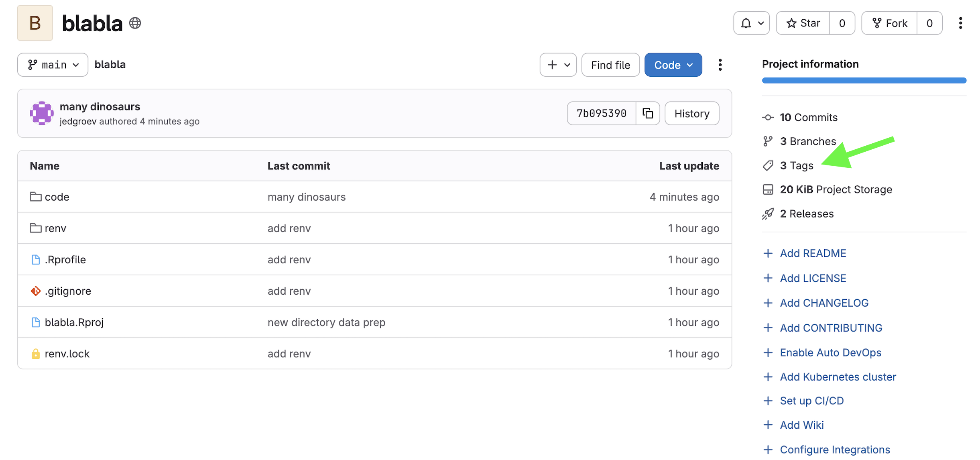Open the renv.lock file
The height and width of the screenshot is (460, 980).
67,354
